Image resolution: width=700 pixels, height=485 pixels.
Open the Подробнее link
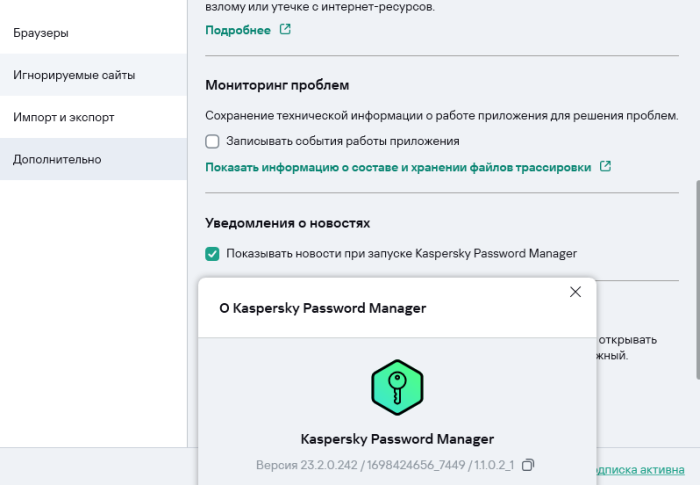238,30
